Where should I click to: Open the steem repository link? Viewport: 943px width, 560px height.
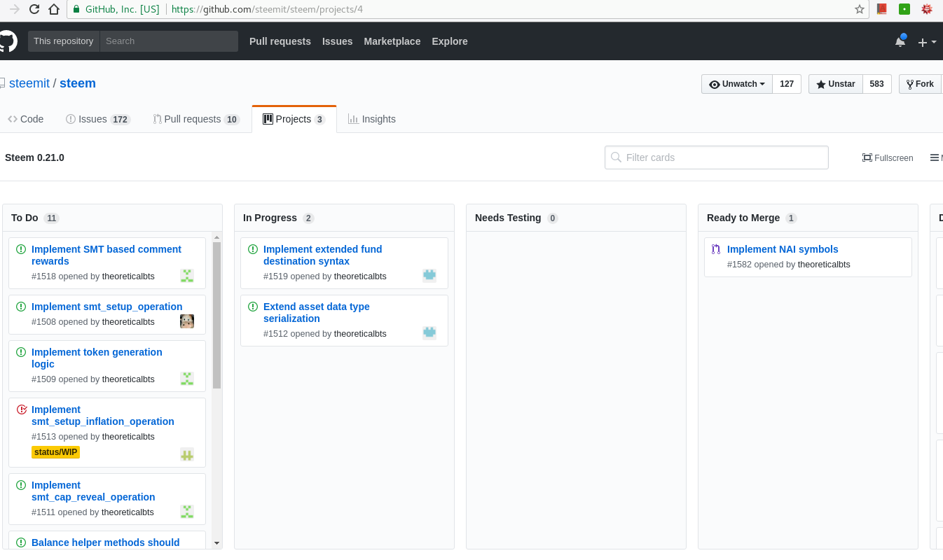(78, 83)
